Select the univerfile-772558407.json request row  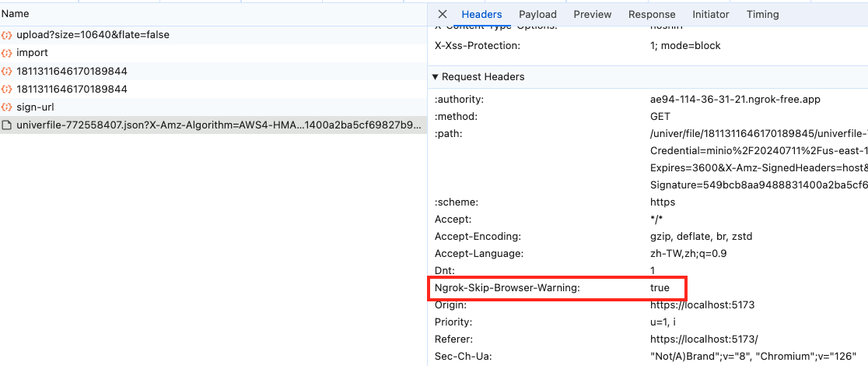pyautogui.click(x=218, y=125)
